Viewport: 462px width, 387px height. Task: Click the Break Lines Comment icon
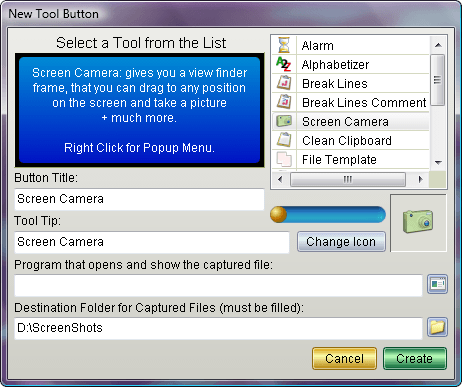coord(284,102)
